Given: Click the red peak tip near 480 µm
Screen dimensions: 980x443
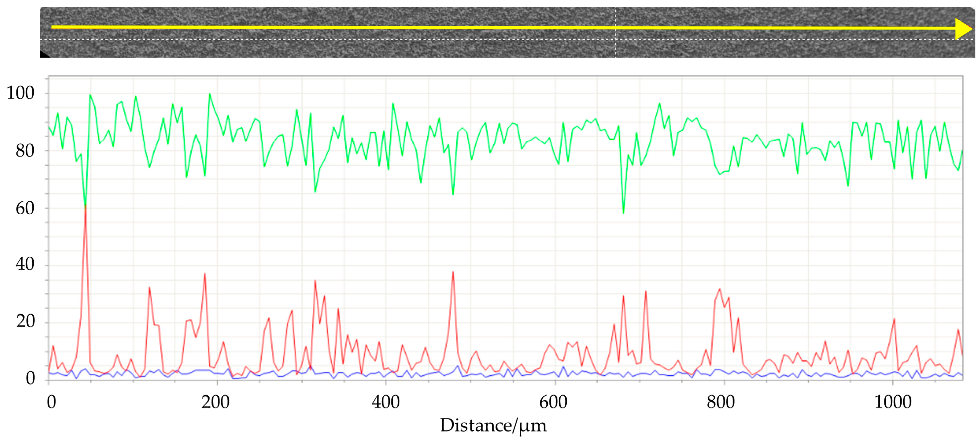Looking at the screenshot, I should click(453, 273).
